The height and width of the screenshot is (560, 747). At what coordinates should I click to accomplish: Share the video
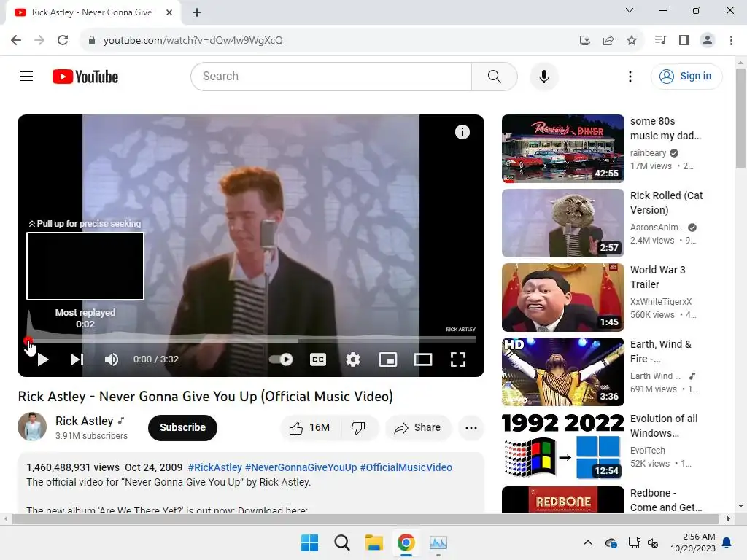(x=418, y=427)
